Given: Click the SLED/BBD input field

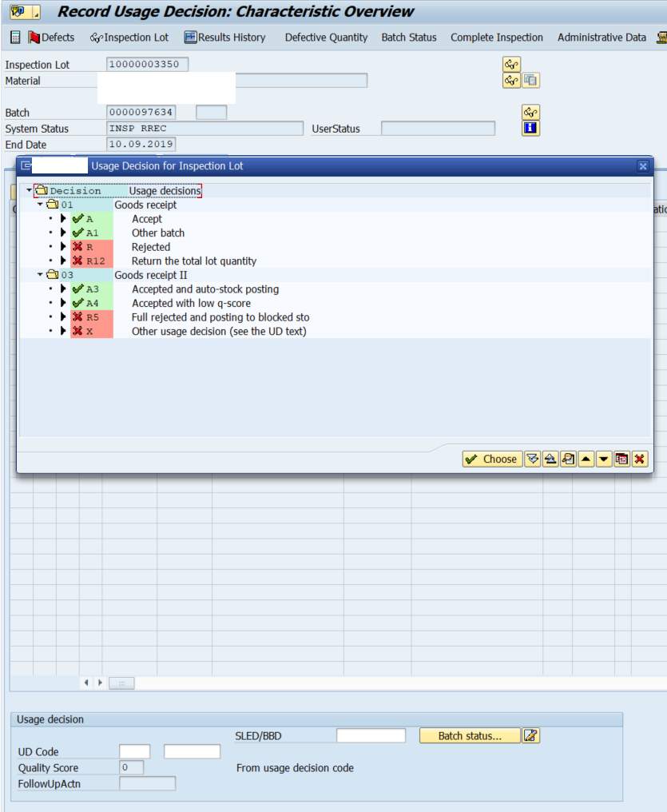Looking at the screenshot, I should pyautogui.click(x=371, y=735).
